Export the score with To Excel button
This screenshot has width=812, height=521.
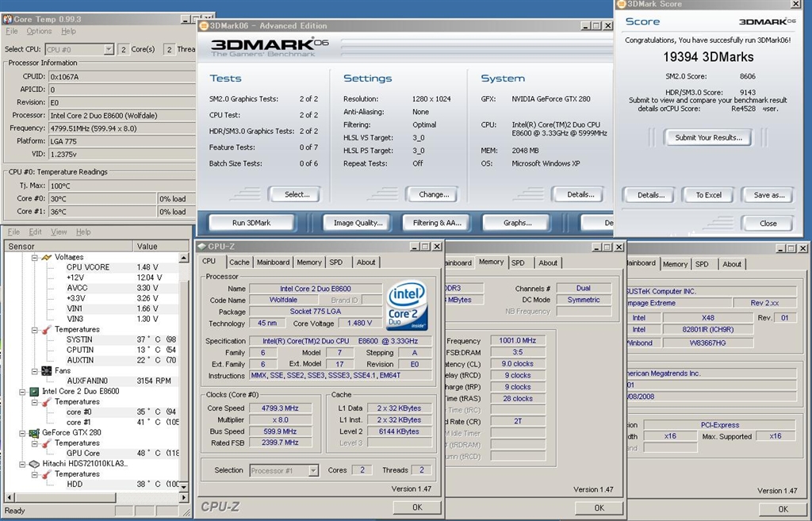click(708, 195)
